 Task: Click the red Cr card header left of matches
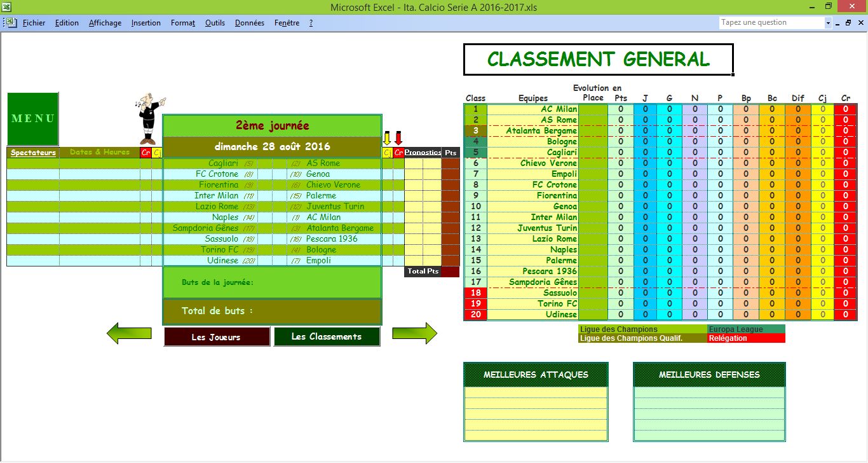coord(146,153)
